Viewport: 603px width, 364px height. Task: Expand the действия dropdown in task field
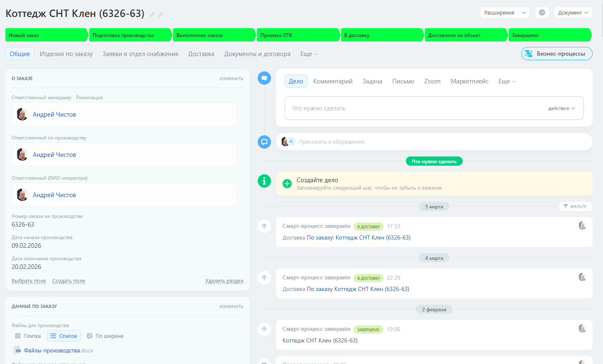pos(561,108)
